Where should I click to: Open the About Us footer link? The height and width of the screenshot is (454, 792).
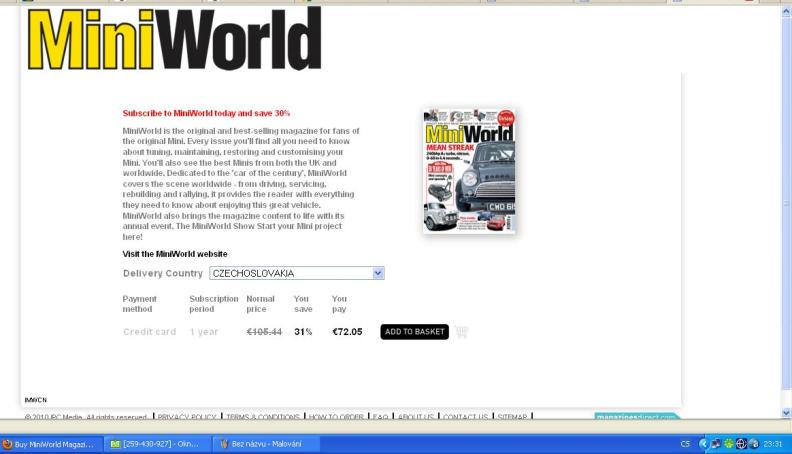coord(416,417)
